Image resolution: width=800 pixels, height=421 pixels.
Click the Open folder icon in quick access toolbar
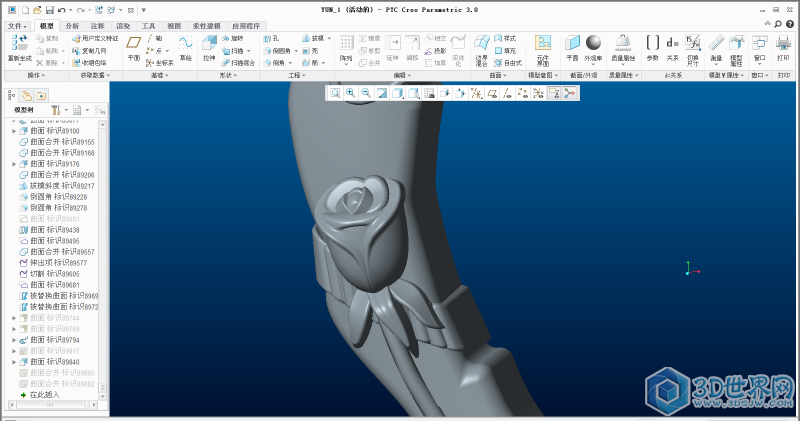[37, 10]
